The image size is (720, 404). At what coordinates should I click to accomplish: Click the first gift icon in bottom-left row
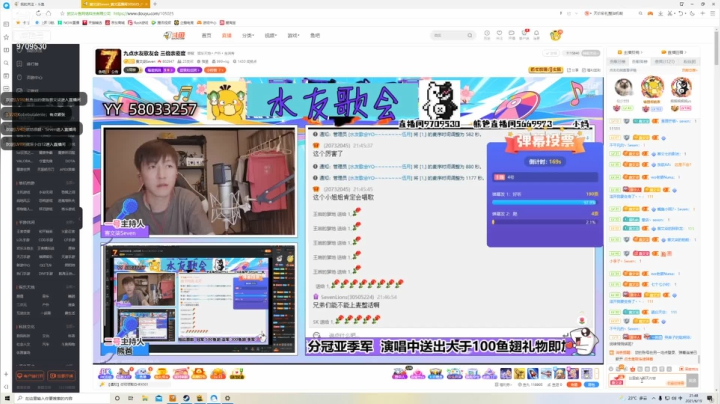pos(106,373)
